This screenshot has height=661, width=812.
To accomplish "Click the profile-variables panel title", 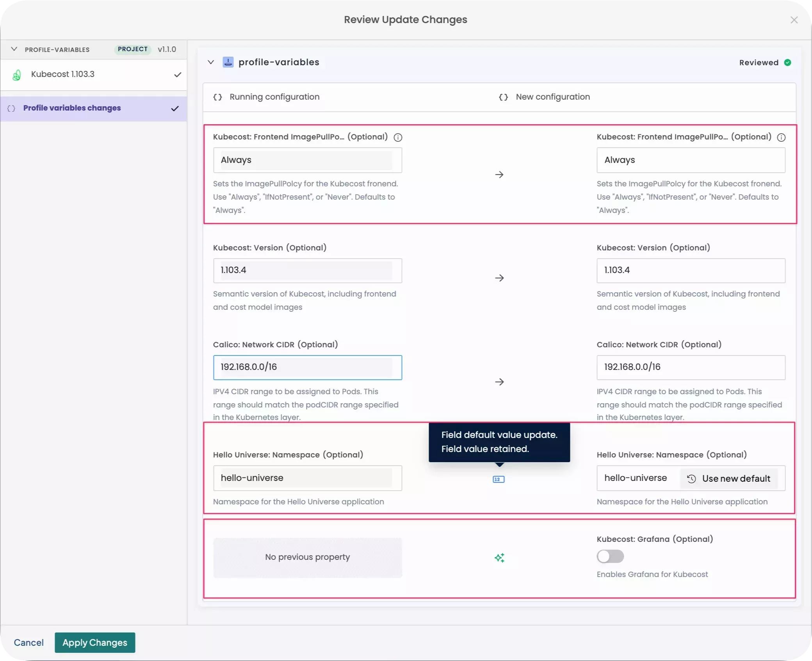I will [x=279, y=62].
